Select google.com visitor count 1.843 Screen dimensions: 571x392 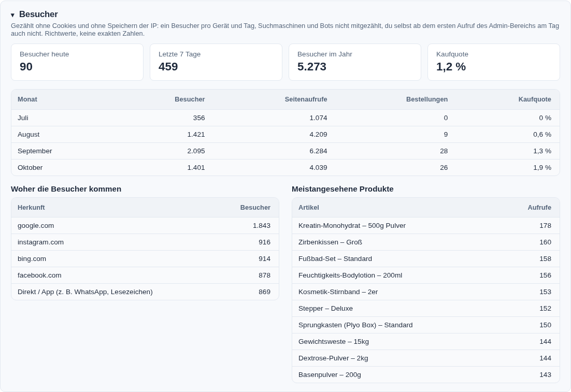(262, 226)
